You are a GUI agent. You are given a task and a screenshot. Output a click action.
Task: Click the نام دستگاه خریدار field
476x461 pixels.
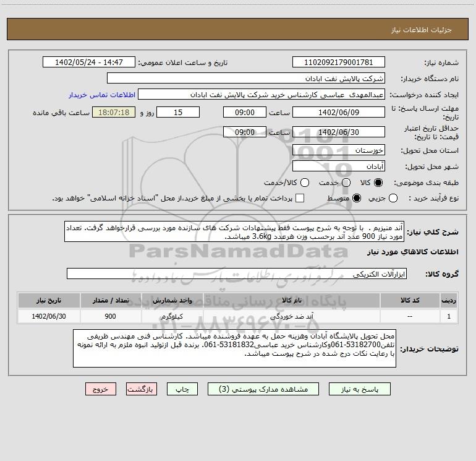point(246,79)
